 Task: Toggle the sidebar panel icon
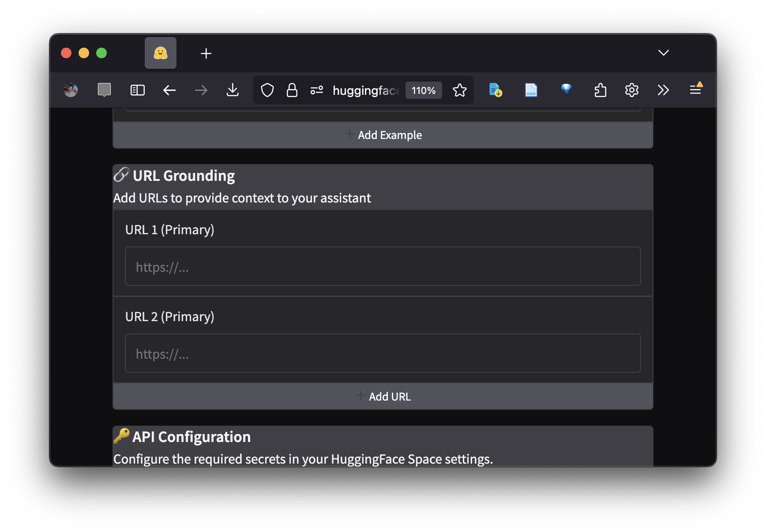[x=138, y=90]
